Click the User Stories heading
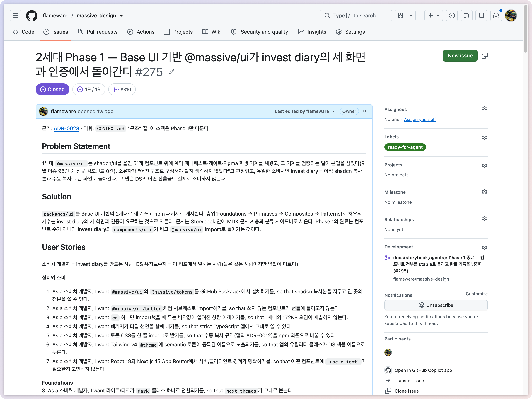532x399 pixels. [x=64, y=247]
